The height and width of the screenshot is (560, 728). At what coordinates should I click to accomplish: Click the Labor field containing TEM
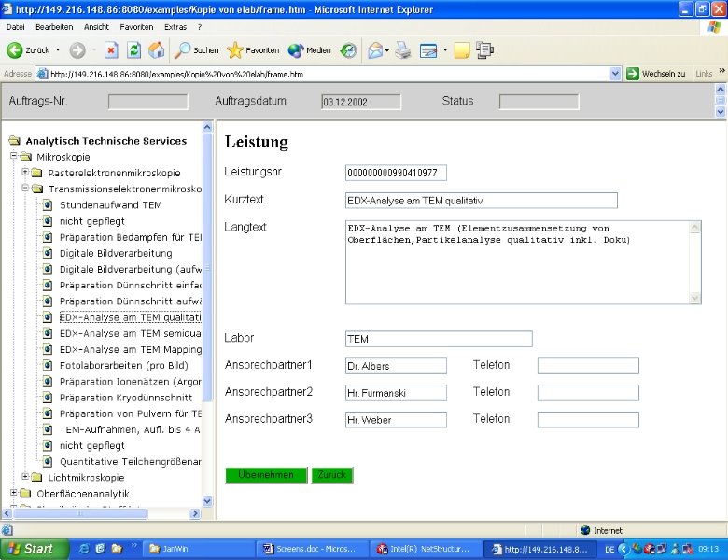pyautogui.click(x=439, y=339)
